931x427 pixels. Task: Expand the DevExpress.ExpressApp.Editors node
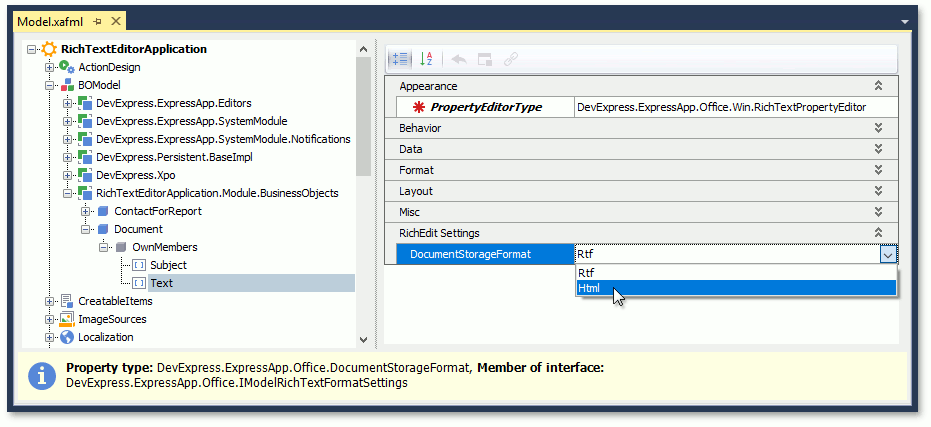coord(68,103)
